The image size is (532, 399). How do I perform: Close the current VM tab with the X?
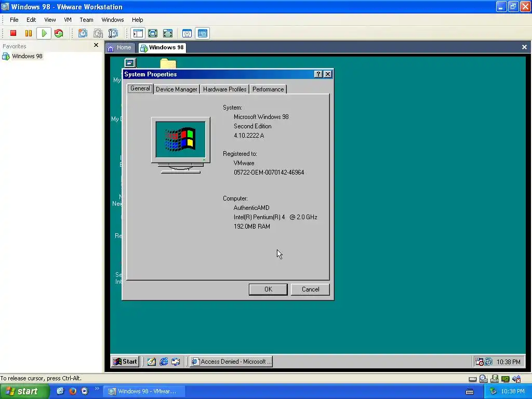click(x=524, y=47)
